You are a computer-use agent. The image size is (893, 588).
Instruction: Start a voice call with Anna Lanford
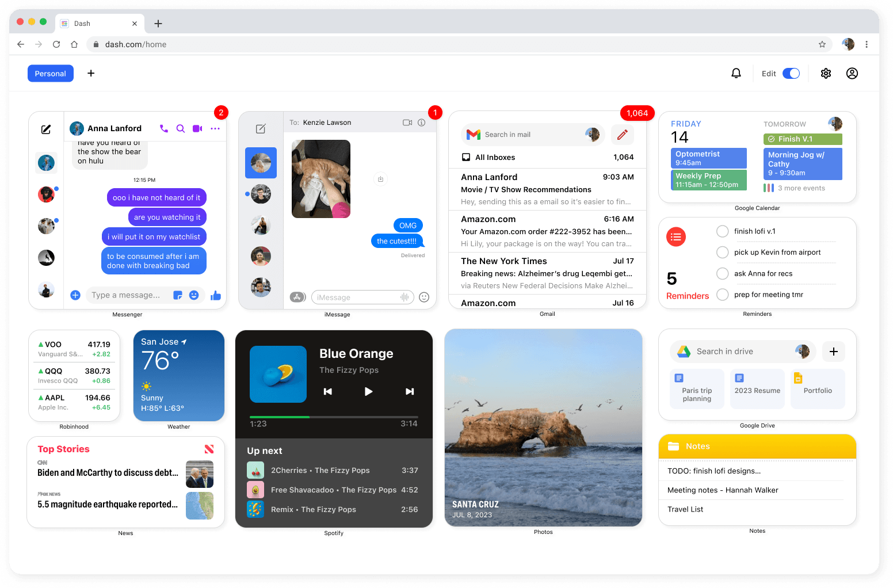164,128
